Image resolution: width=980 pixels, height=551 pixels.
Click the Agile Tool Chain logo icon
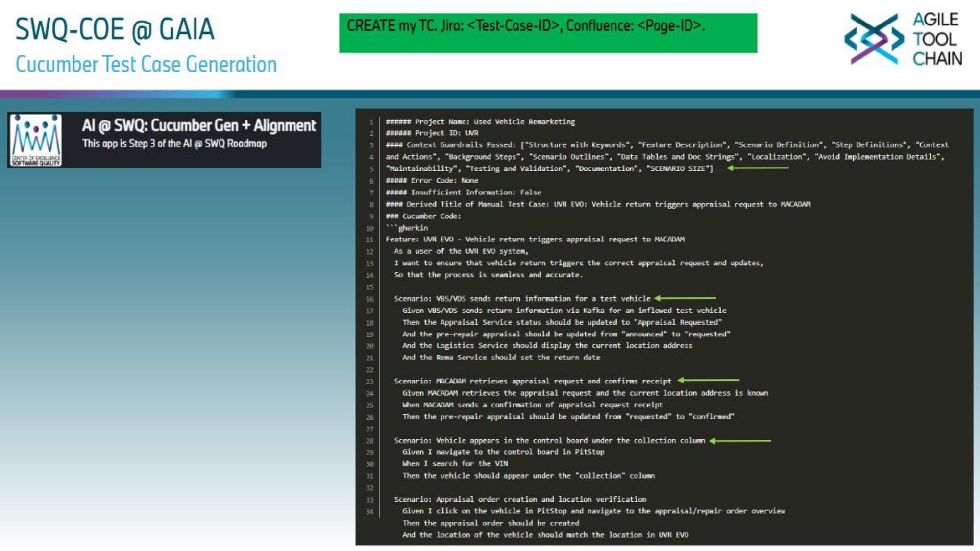[874, 39]
